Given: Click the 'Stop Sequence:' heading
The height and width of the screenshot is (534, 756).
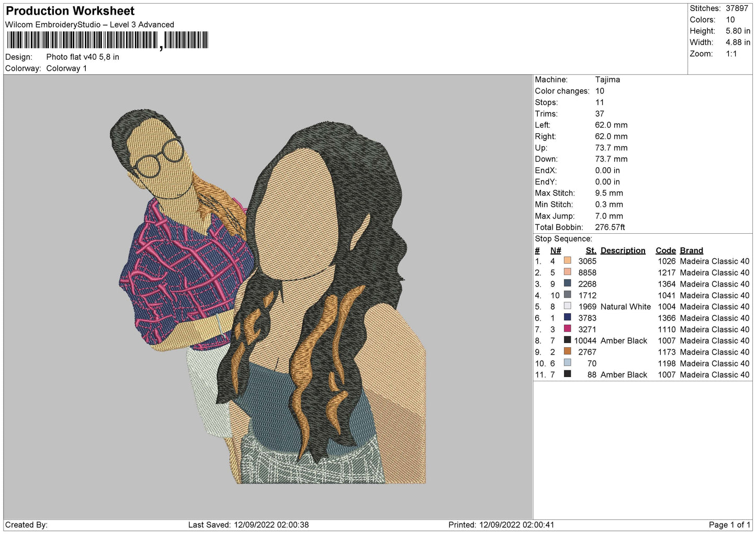Looking at the screenshot, I should pyautogui.click(x=563, y=238).
